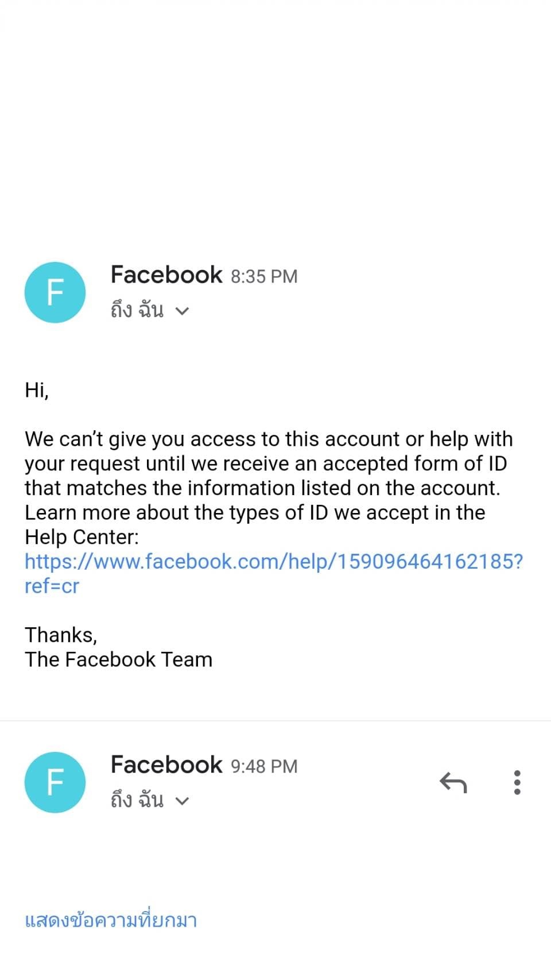
Task: Expand recipient details chevron on 9:48 PM email
Action: click(182, 801)
